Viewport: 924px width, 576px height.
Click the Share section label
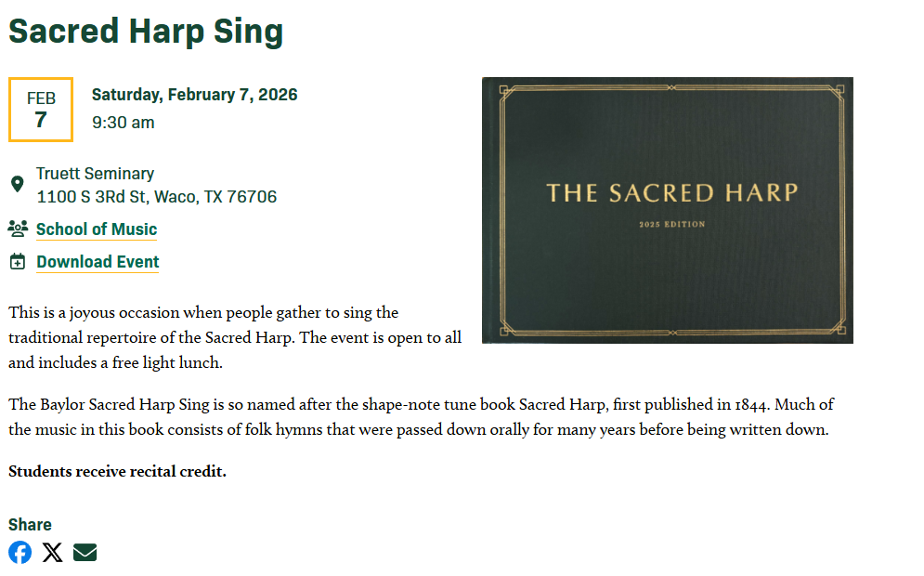(x=30, y=525)
